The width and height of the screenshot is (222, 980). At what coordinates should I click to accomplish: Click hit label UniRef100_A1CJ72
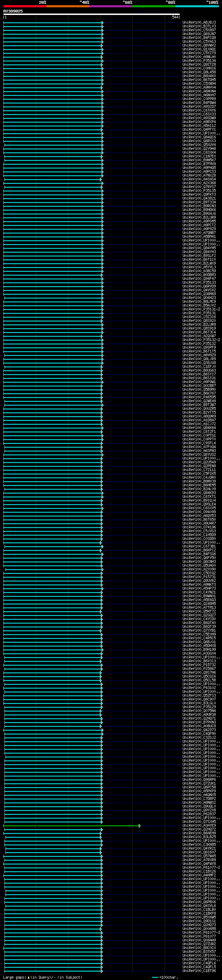[199, 424]
